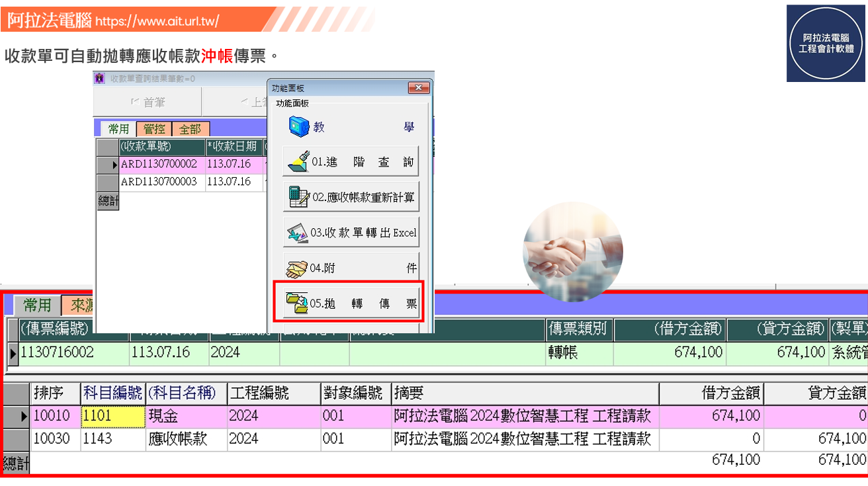Run 02.應收帳款重新計算
This screenshot has height=486, width=868.
point(351,197)
